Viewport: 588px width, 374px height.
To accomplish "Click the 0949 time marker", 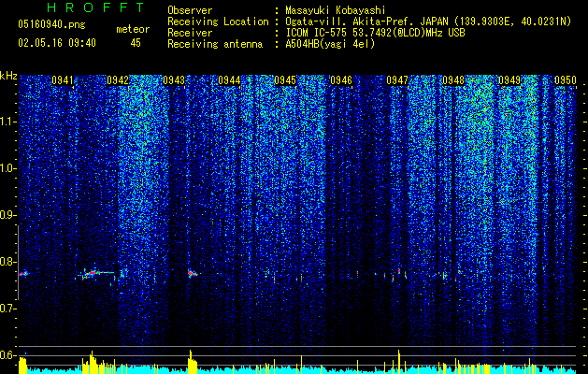I will 509,79.
